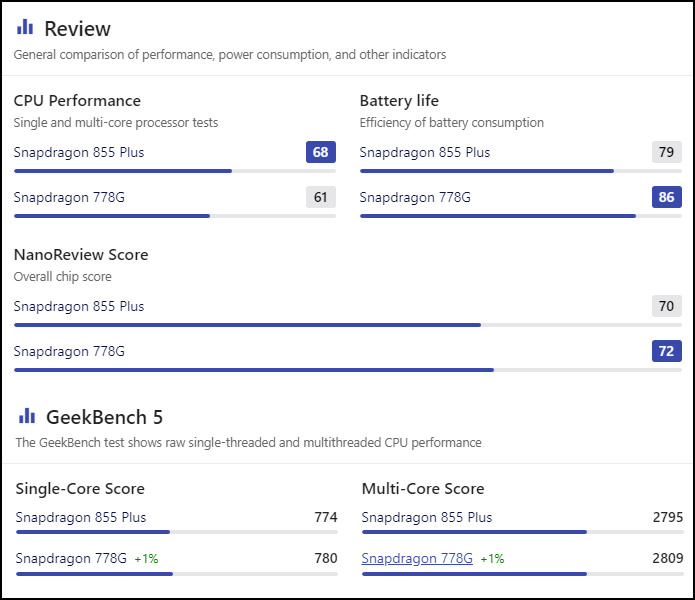
Task: Click the Multi-Core 2809 score value
Action: 667,558
